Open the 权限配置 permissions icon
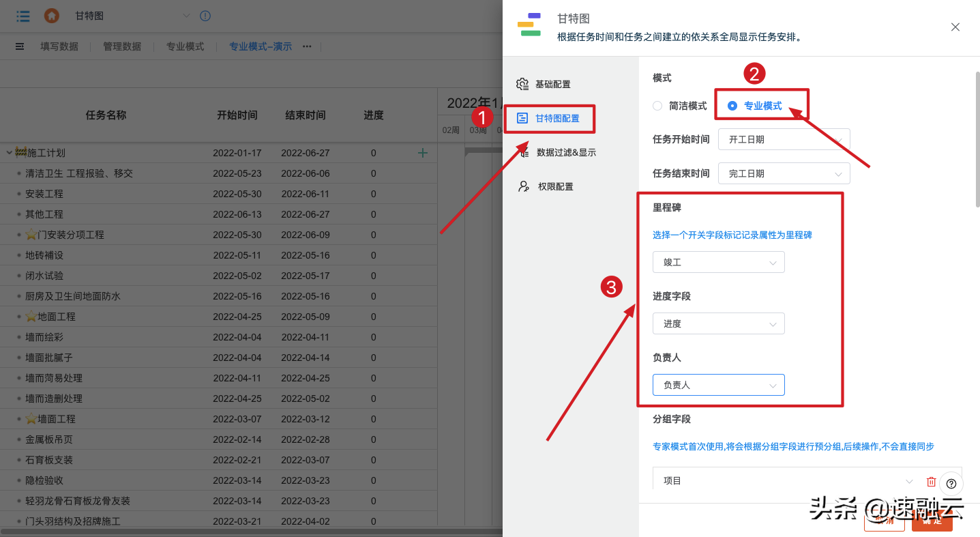The image size is (980, 537). [522, 186]
